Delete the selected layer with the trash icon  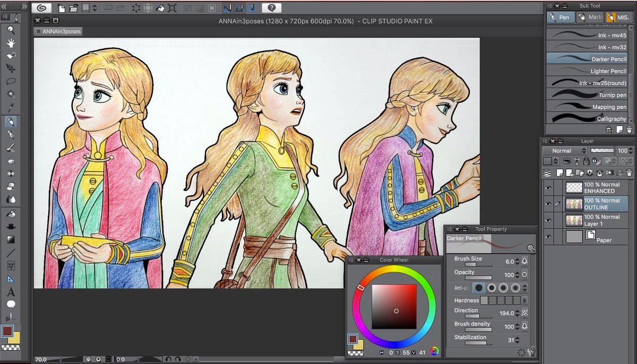click(629, 173)
